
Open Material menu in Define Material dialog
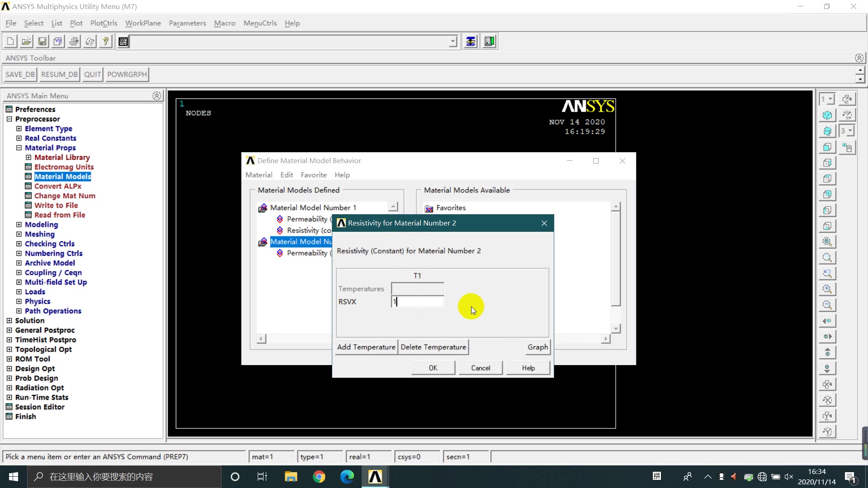[259, 175]
